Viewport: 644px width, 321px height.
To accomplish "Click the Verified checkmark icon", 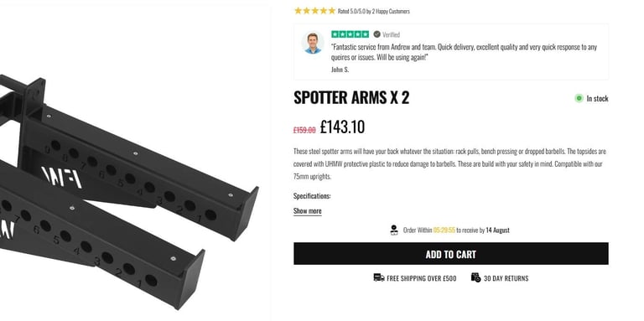I will (x=377, y=34).
